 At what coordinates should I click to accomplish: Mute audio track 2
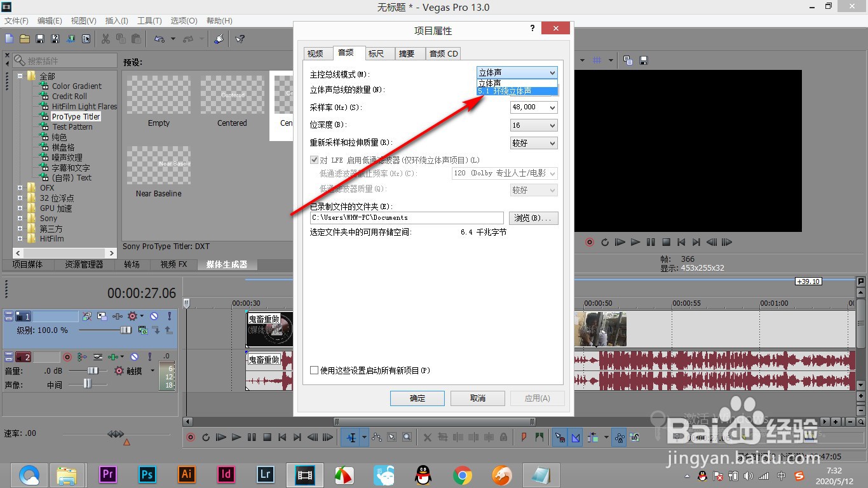pyautogui.click(x=135, y=356)
